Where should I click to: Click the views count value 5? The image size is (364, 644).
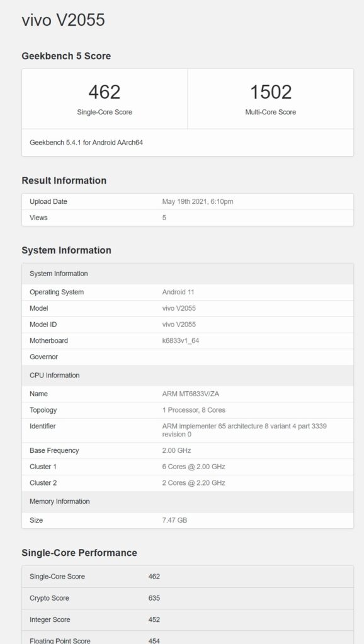[x=164, y=218]
